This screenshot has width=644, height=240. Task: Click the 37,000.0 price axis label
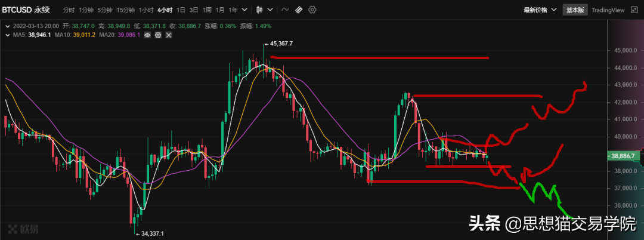625,188
